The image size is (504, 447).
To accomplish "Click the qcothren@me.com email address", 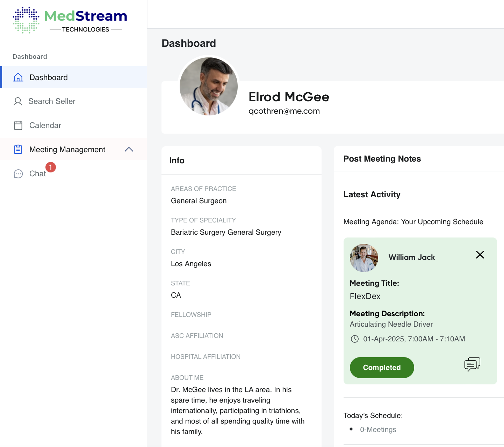I will coord(284,111).
